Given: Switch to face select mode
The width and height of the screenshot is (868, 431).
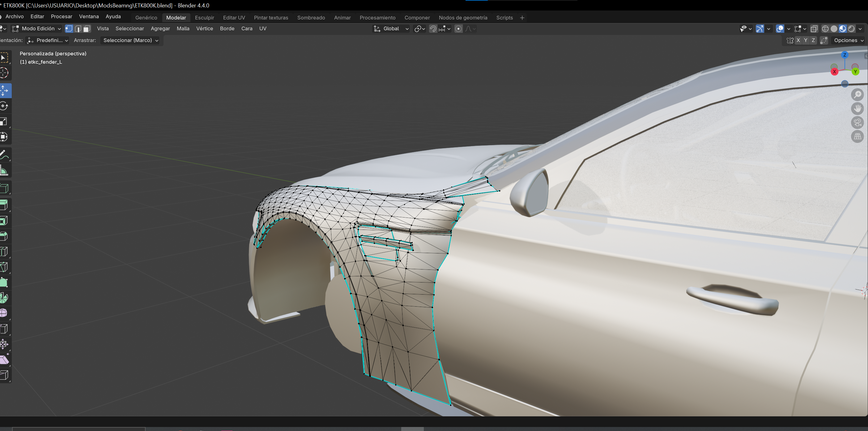Looking at the screenshot, I should click(87, 29).
